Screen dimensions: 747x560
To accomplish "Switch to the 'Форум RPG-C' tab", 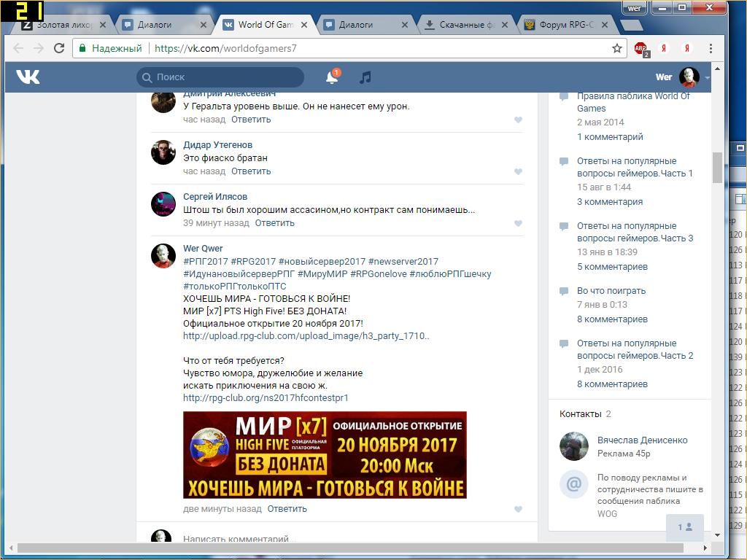I will pyautogui.click(x=566, y=25).
